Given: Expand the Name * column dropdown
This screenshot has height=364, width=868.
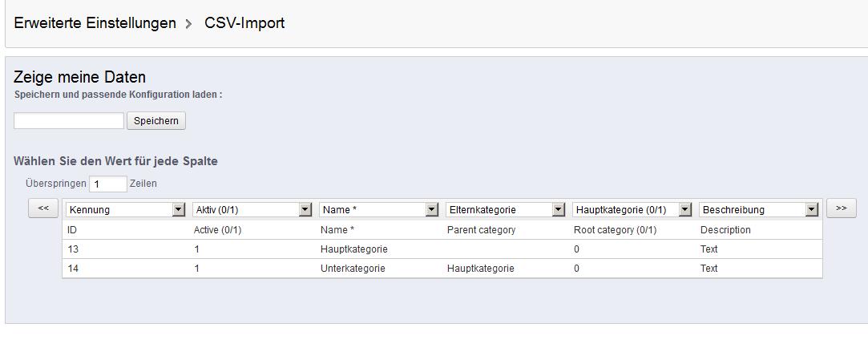Looking at the screenshot, I should [x=379, y=210].
